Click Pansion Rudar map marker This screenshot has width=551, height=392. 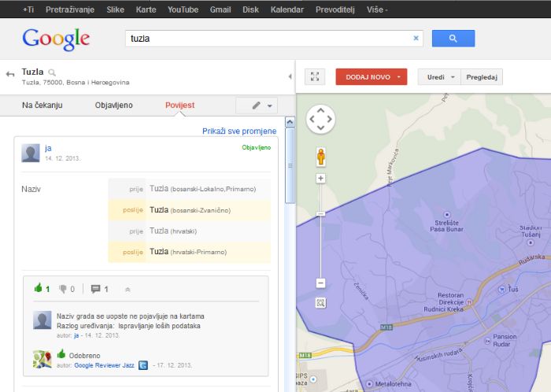(x=487, y=341)
